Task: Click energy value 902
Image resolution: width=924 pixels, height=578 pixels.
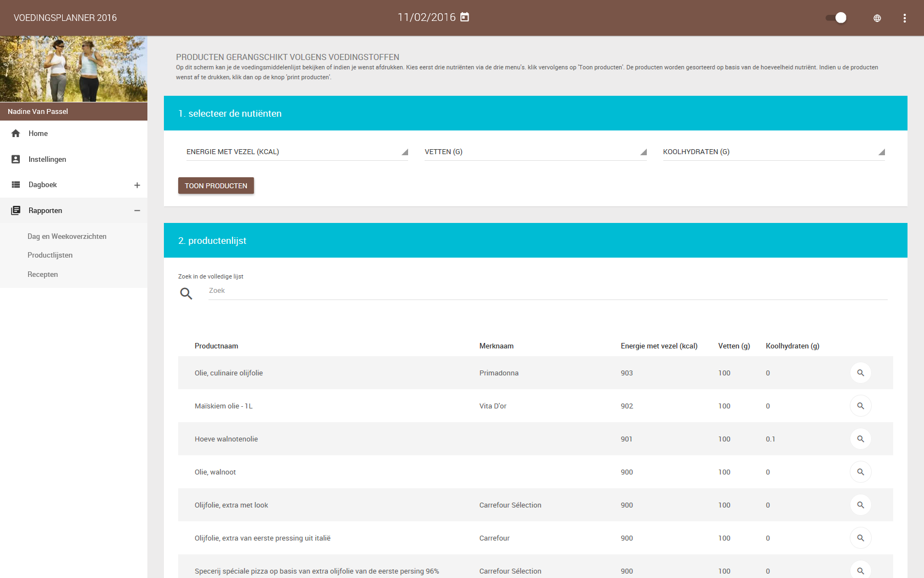Action: point(627,406)
